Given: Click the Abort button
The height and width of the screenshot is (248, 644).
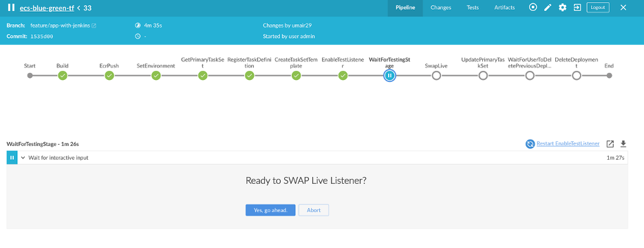Looking at the screenshot, I should coord(314,210).
